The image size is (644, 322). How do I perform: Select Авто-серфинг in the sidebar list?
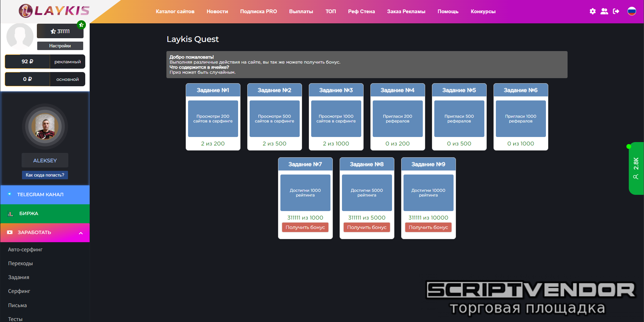(x=25, y=250)
